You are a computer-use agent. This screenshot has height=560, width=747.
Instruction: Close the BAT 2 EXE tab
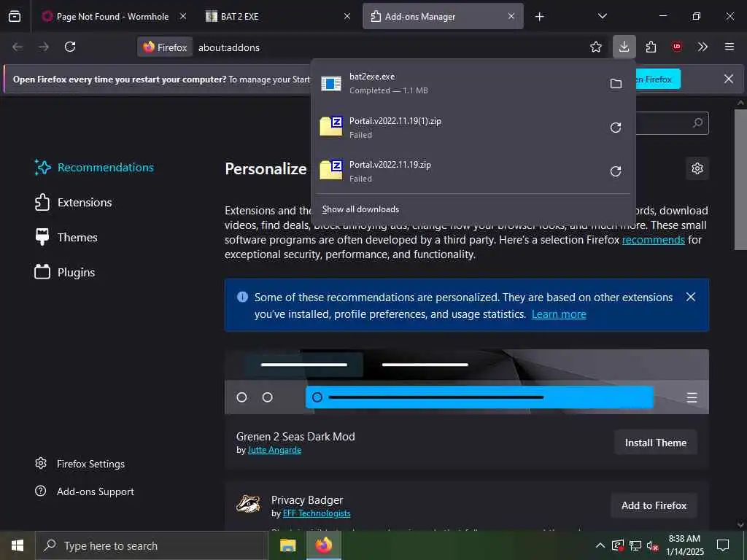point(347,16)
